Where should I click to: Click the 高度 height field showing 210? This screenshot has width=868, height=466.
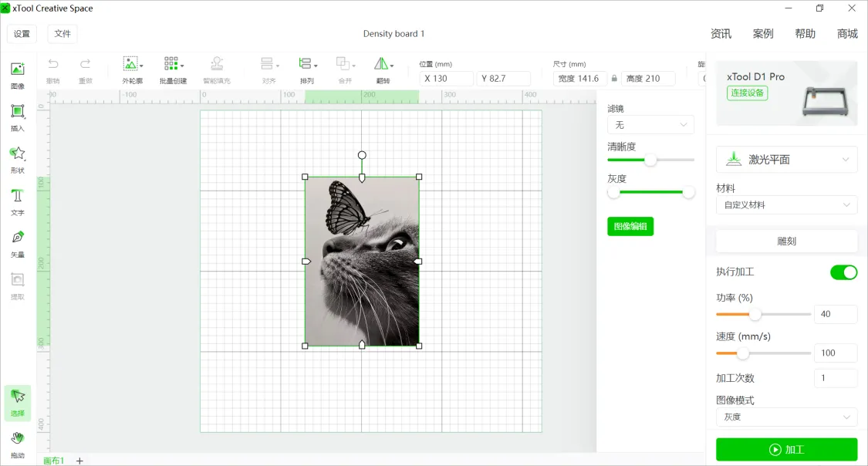648,79
